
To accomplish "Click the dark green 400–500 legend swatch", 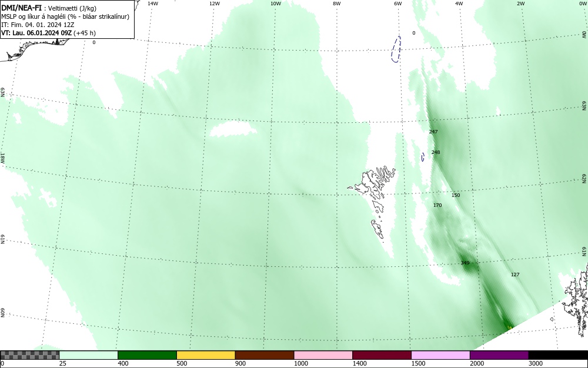I will click(147, 355).
